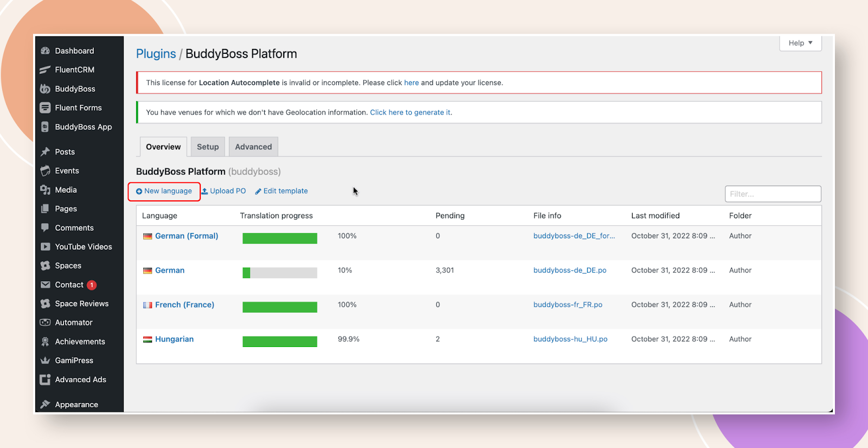Click the German 10% progress bar
Viewport: 868px width, 448px height.
pos(280,273)
